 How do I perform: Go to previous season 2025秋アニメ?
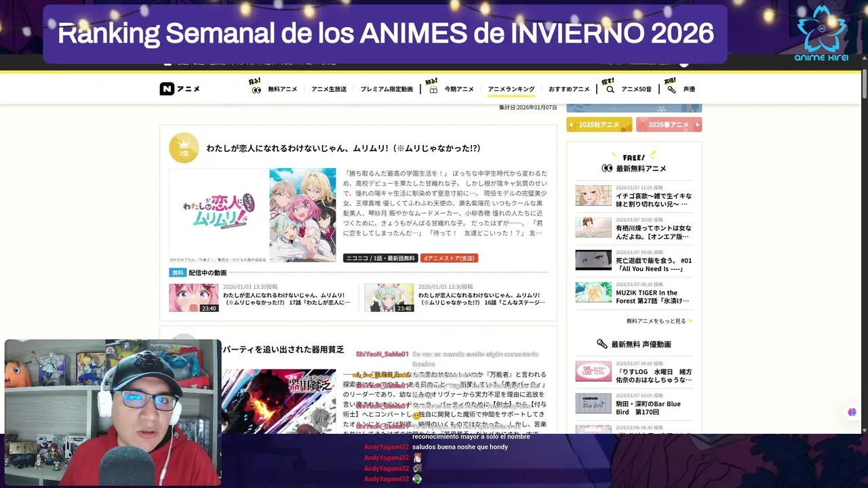coord(599,125)
